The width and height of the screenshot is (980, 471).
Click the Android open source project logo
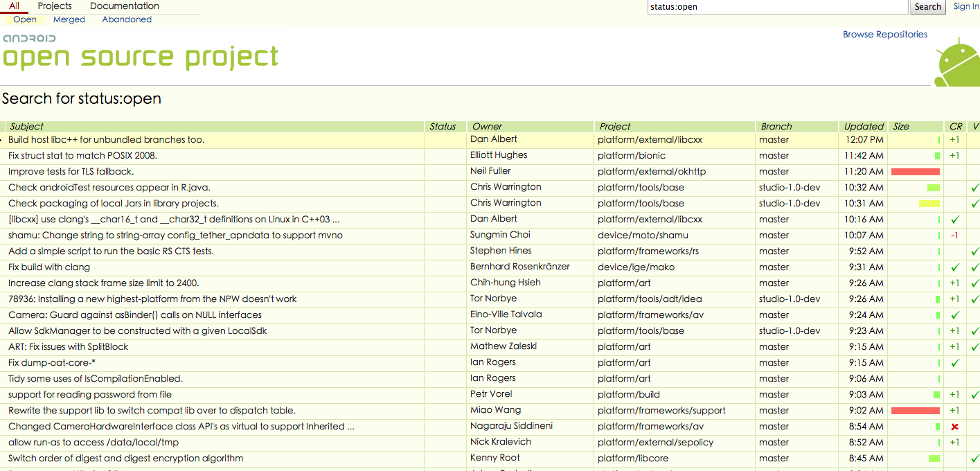(x=141, y=51)
